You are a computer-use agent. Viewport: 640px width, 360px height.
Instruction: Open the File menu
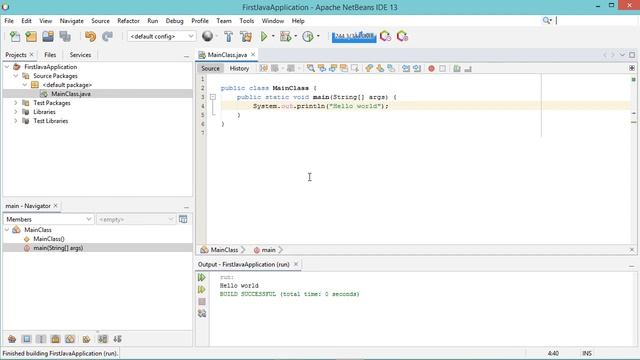point(9,21)
